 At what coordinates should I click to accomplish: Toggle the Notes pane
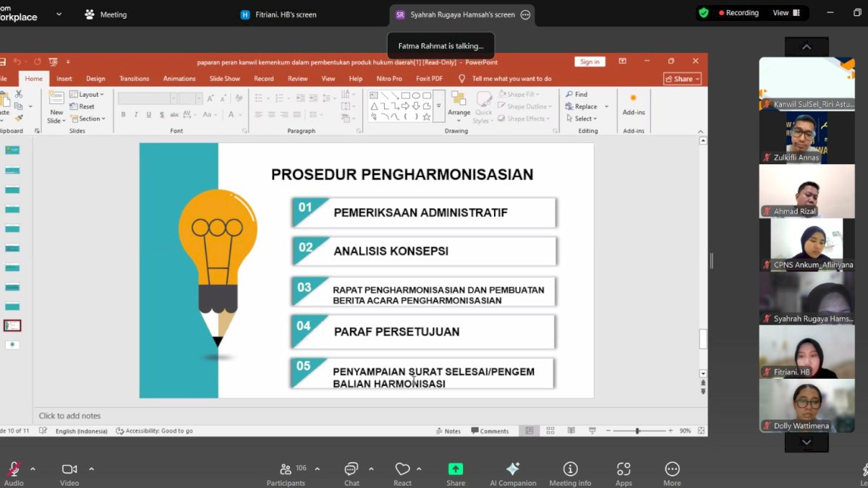(x=448, y=430)
